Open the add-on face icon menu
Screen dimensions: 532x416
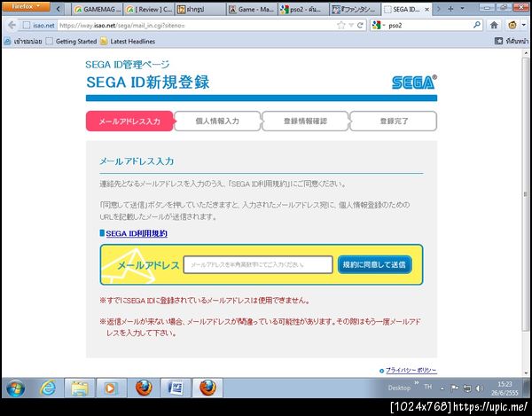[512, 25]
